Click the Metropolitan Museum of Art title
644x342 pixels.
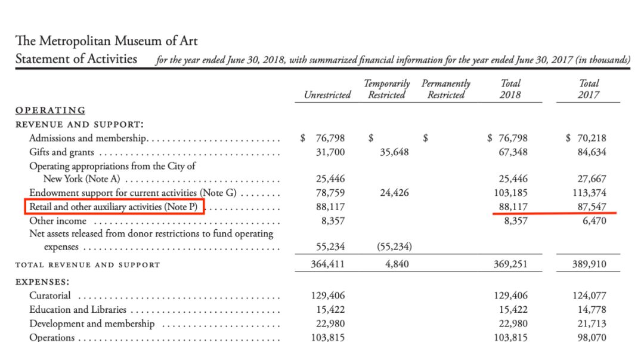click(106, 41)
